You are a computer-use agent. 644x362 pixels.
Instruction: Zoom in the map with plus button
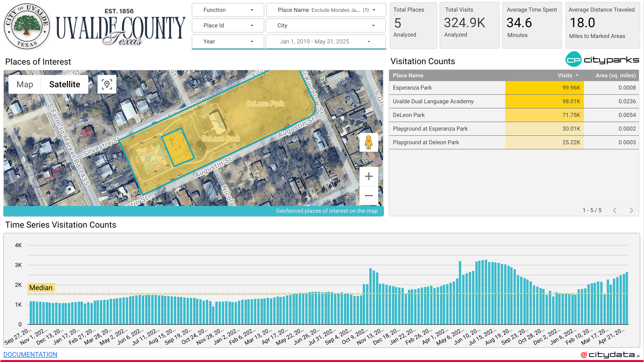(369, 176)
